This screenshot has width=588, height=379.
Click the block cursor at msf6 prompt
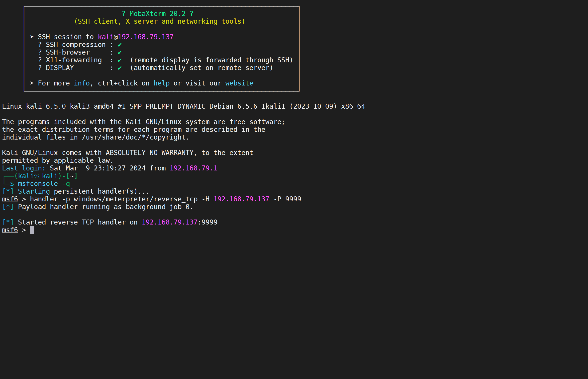(32, 230)
